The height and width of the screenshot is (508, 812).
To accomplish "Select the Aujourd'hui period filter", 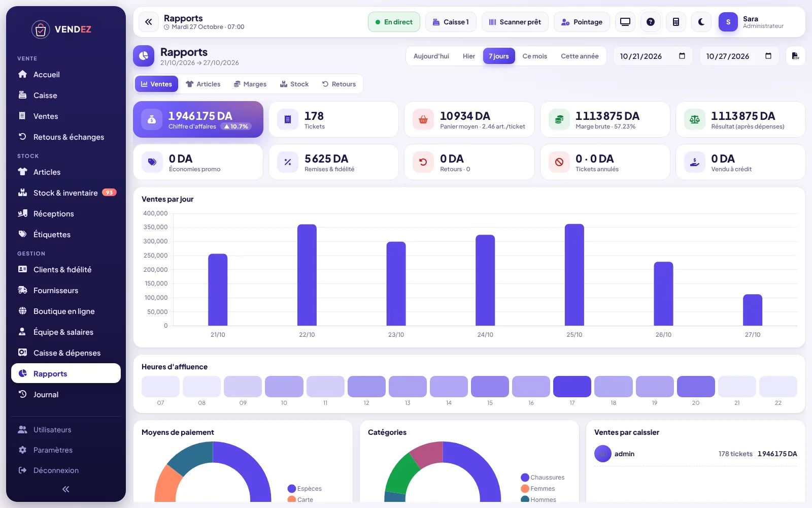I will coord(431,56).
